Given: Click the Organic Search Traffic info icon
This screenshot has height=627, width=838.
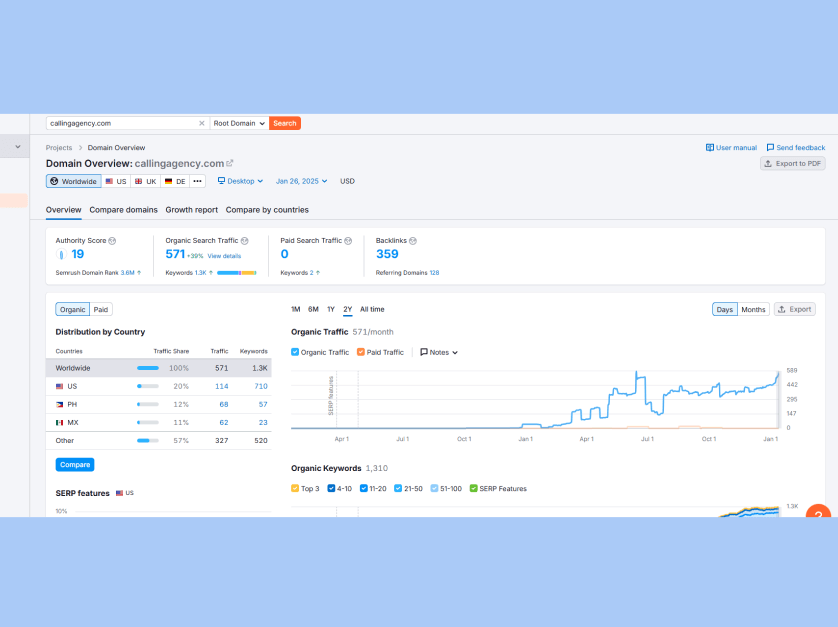Looking at the screenshot, I should (x=245, y=241).
